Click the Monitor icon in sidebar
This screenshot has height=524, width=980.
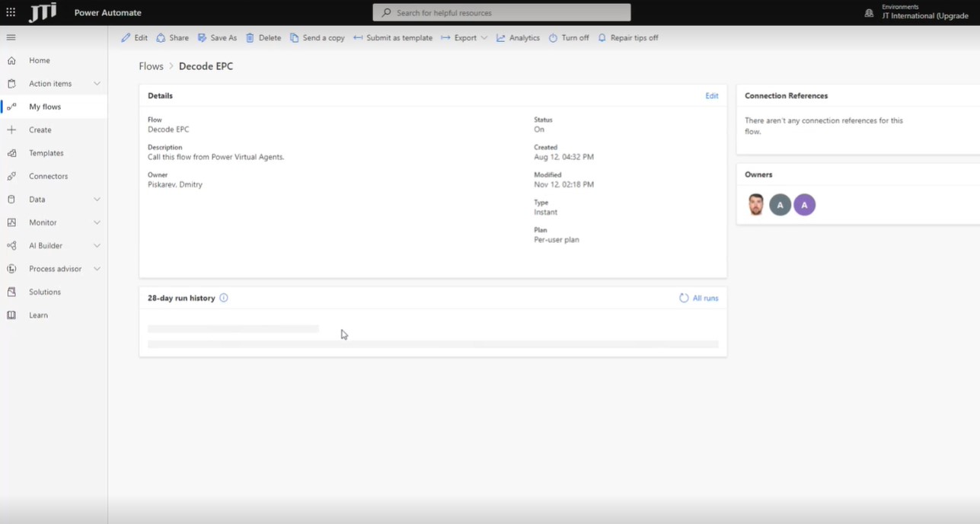click(x=11, y=222)
